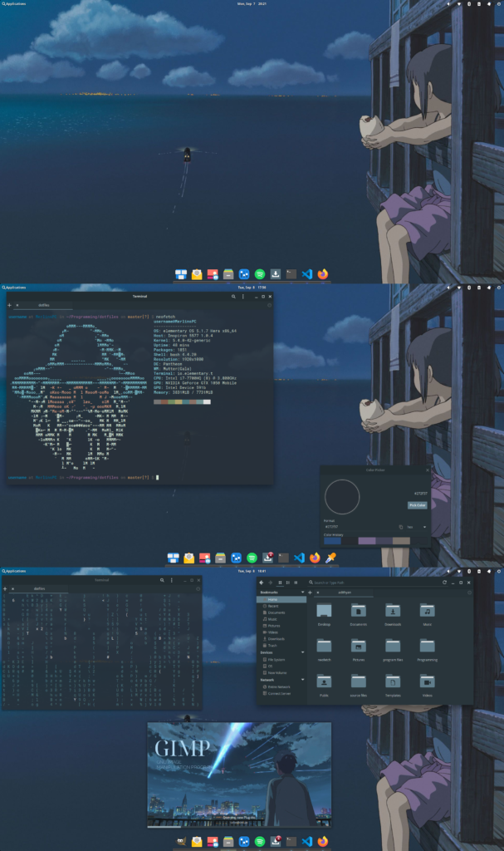This screenshot has height=851, width=504.
Task: Select the Documents folder icon in grid
Action: click(x=358, y=610)
